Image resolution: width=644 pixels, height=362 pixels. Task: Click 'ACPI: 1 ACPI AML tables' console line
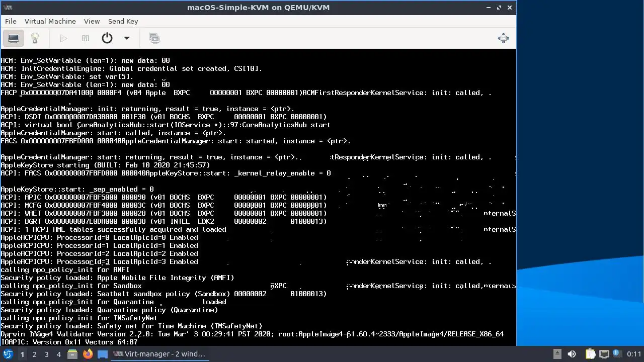113,229
